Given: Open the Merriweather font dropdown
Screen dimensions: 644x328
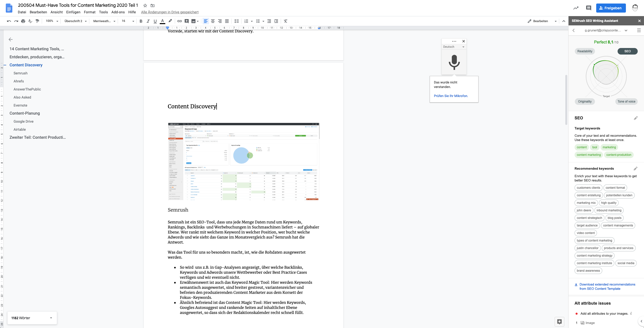Looking at the screenshot, I should (x=104, y=21).
